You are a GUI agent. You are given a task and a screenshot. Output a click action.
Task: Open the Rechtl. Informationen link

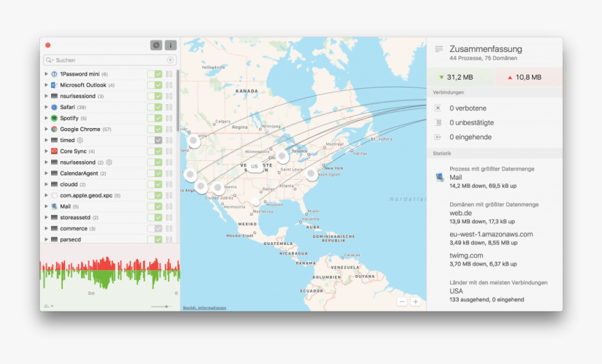204,308
